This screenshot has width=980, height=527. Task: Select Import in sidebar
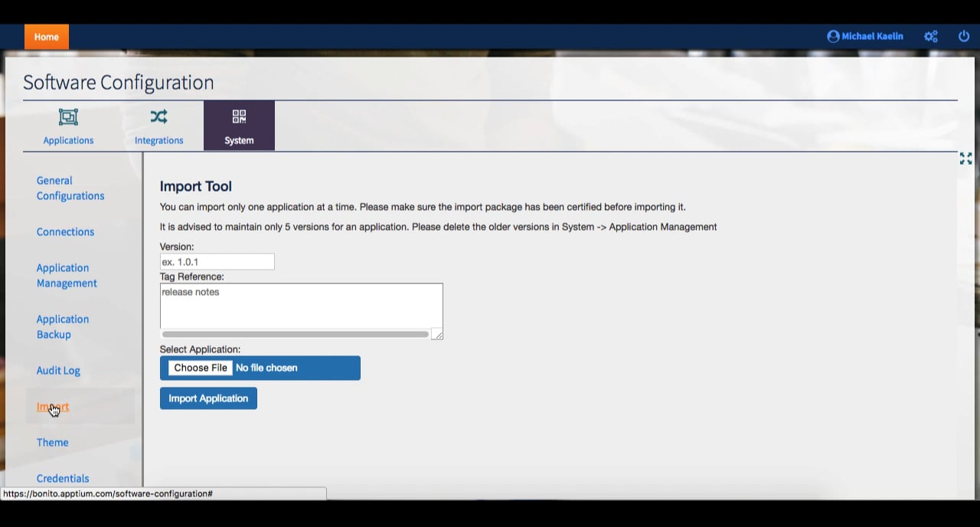coord(53,407)
